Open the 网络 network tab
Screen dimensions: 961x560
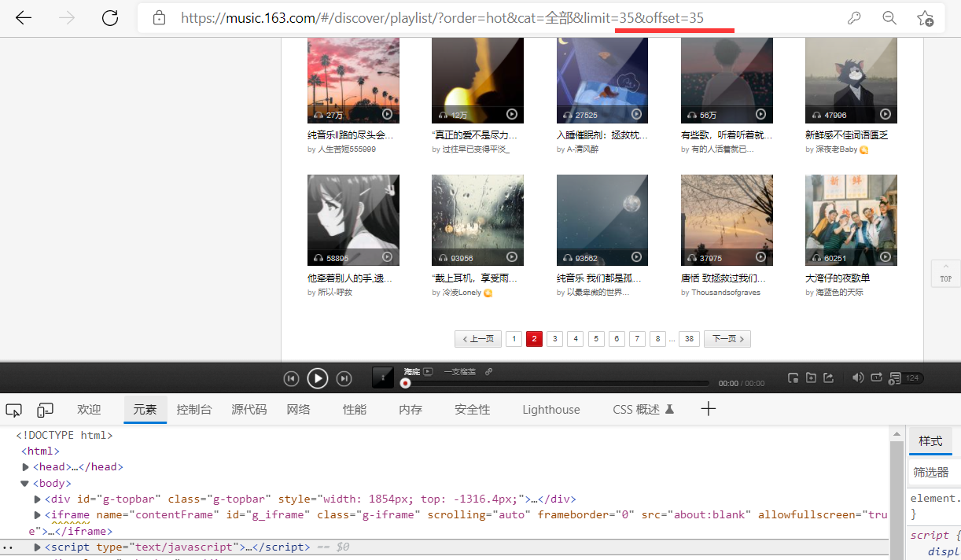pos(298,410)
